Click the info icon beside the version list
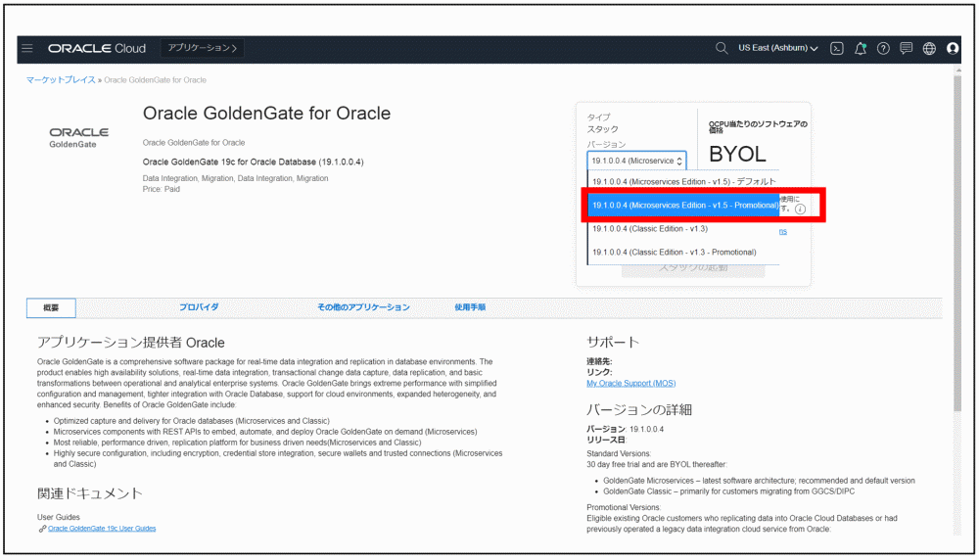979x560 pixels. click(x=801, y=210)
